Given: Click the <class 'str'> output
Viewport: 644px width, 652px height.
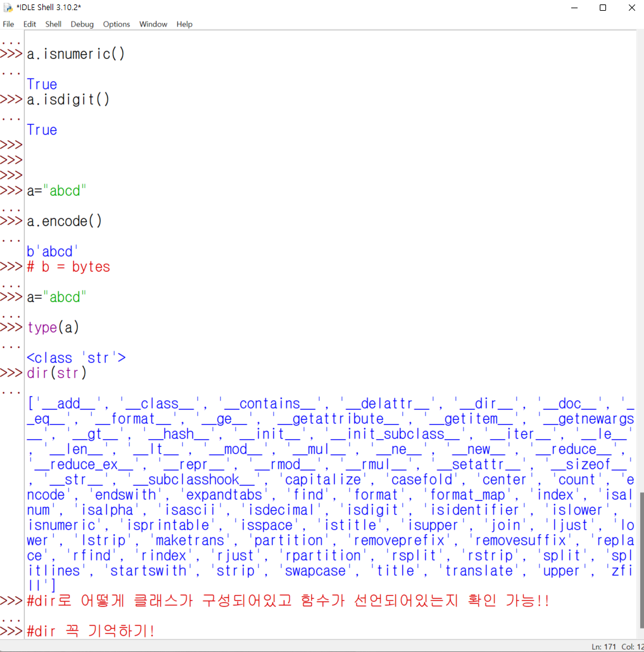Looking at the screenshot, I should pos(77,358).
